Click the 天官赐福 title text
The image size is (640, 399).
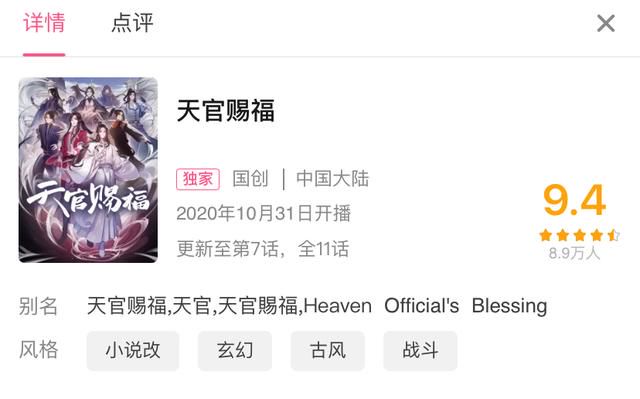[225, 111]
